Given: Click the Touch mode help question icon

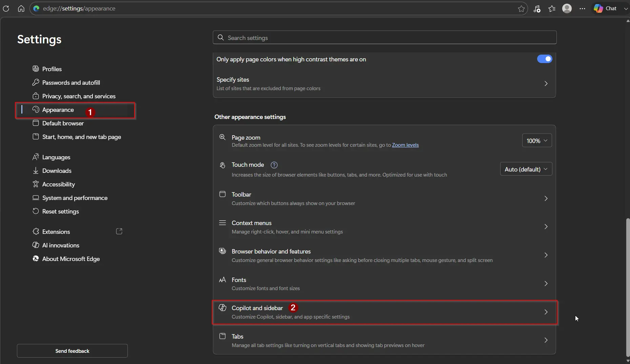Looking at the screenshot, I should point(274,165).
